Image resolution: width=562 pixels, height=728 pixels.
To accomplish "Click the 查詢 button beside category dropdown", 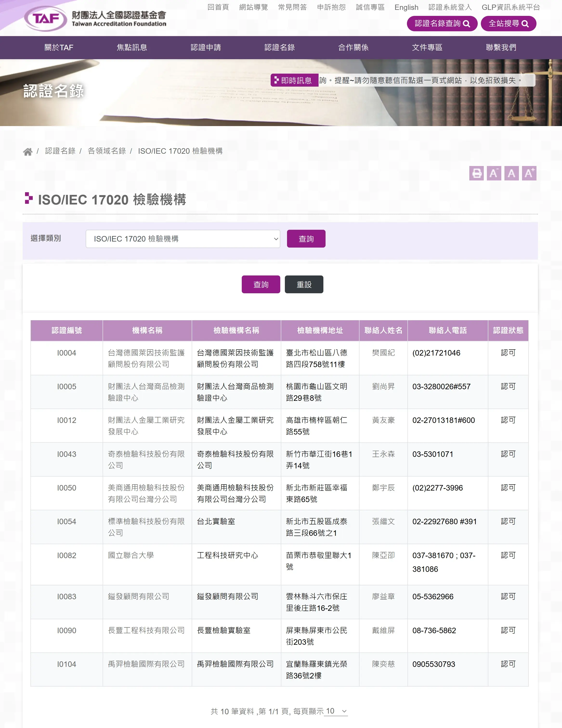I will (306, 239).
